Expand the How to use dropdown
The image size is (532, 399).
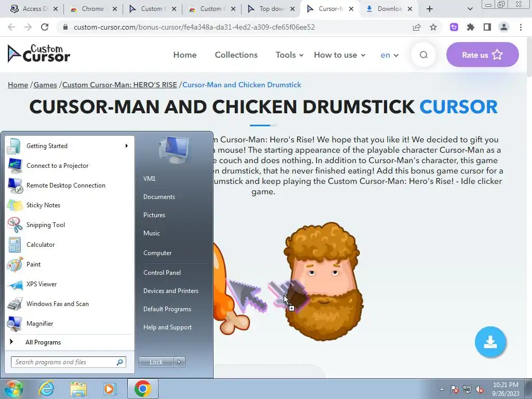pyautogui.click(x=339, y=55)
